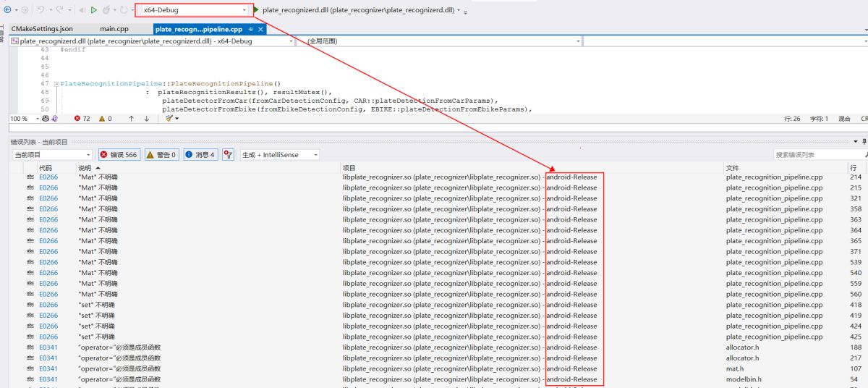Screen dimensions: 868x388
Task: Close the plate_recogn...pipeline.cpp tab
Action: (261, 29)
